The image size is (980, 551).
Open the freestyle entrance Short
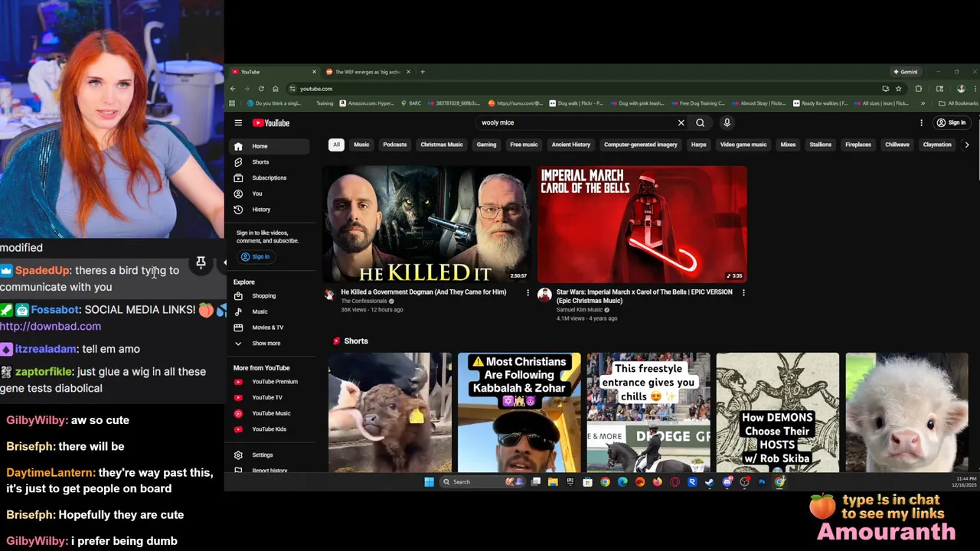point(648,412)
